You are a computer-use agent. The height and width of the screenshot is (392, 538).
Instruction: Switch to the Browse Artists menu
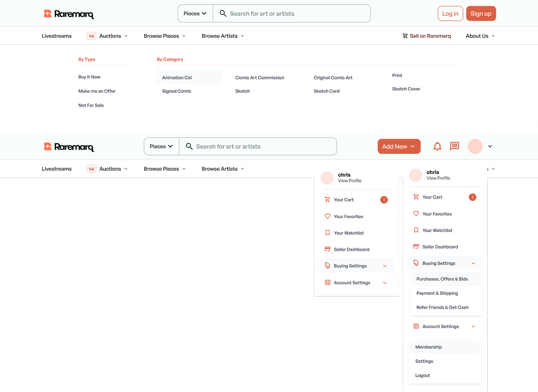(220, 36)
